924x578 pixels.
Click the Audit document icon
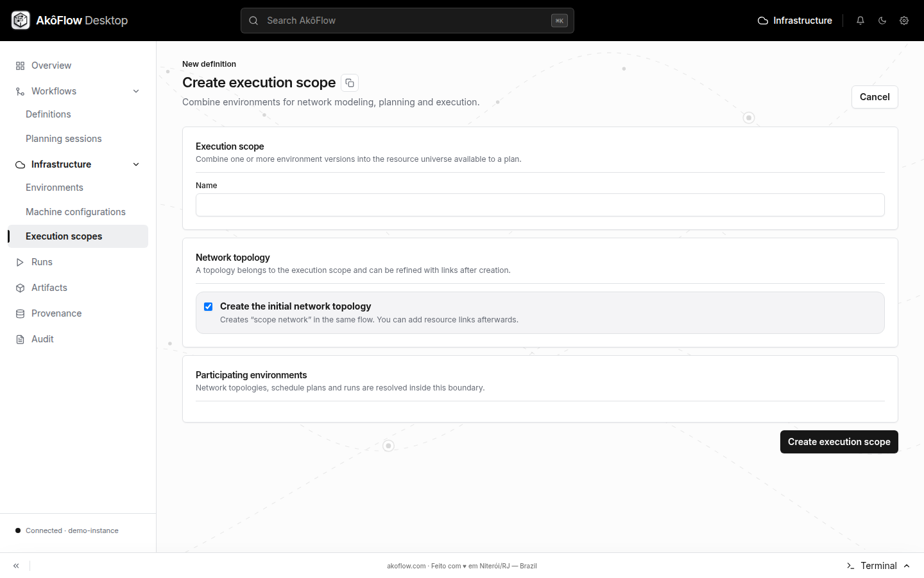[20, 339]
